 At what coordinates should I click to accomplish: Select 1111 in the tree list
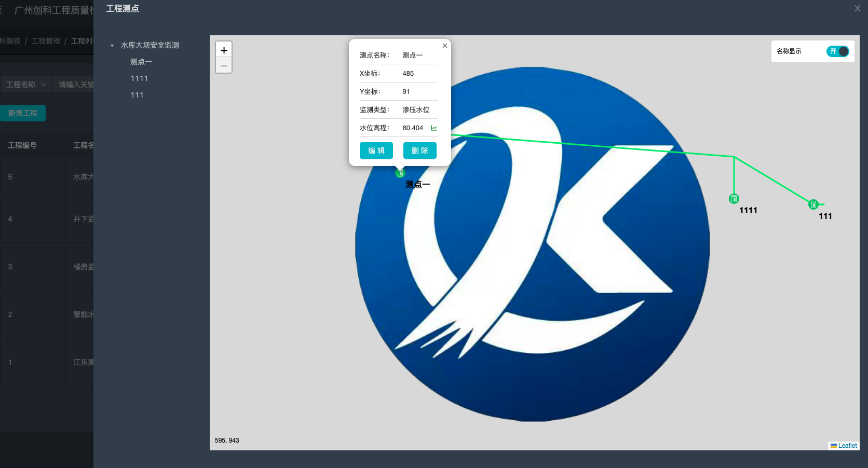click(x=139, y=78)
